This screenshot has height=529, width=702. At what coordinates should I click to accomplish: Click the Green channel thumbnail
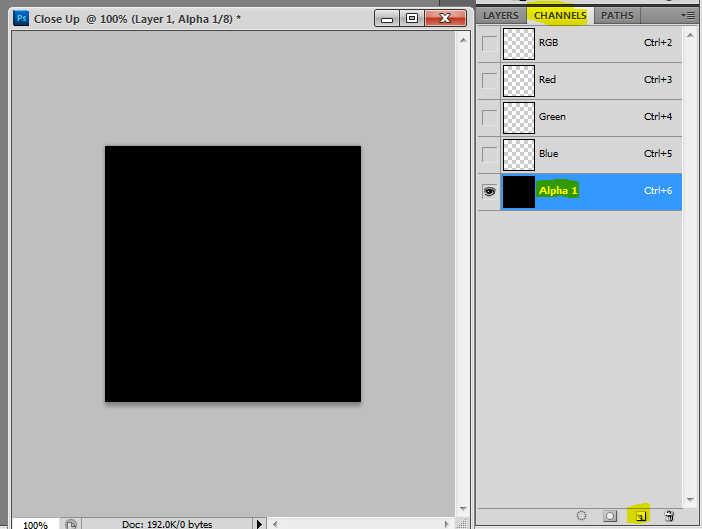click(x=519, y=118)
